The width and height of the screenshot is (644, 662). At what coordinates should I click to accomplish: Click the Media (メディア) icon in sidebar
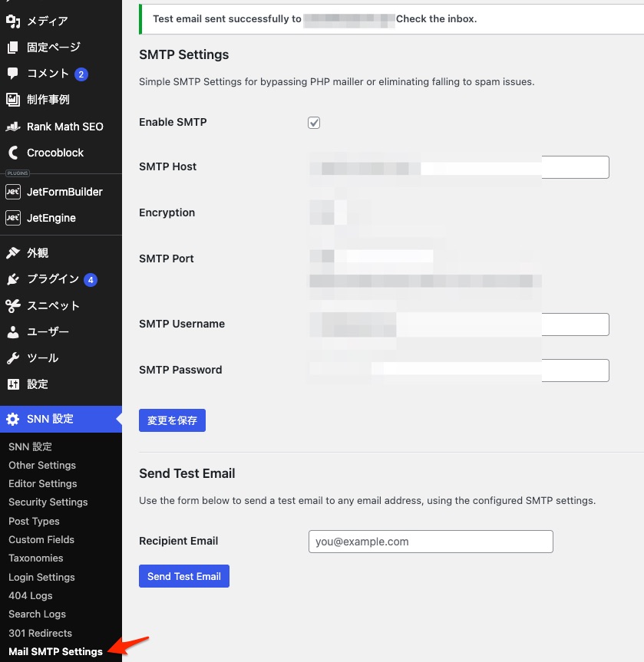(x=13, y=21)
